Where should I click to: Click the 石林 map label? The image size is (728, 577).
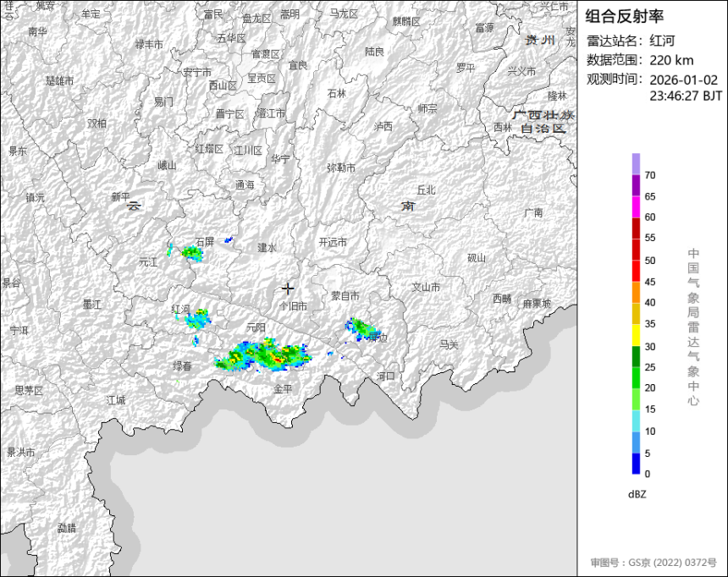337,93
